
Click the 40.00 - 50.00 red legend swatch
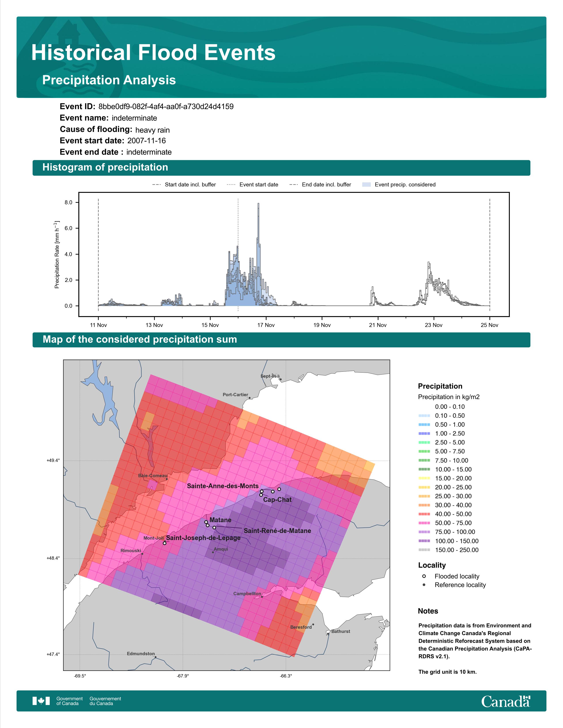424,514
